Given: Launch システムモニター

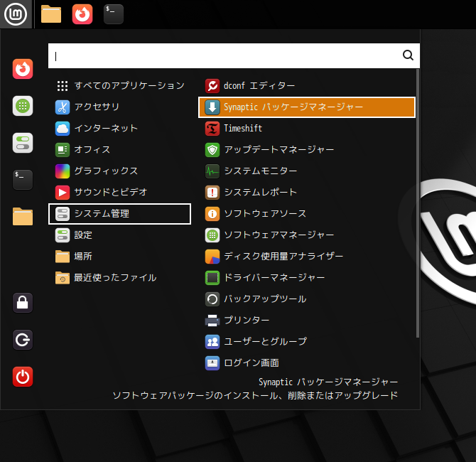Looking at the screenshot, I should [x=307, y=171].
